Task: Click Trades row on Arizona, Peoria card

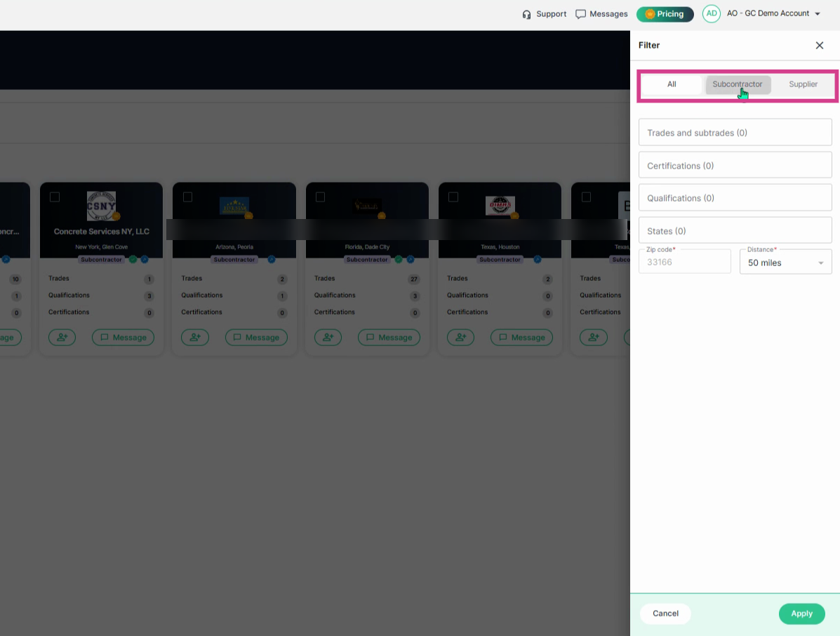Action: pos(234,279)
